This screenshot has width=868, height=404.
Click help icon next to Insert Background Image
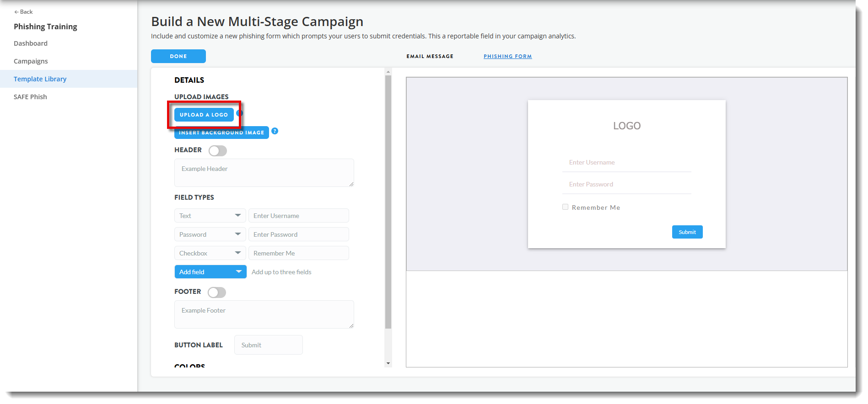tap(275, 131)
